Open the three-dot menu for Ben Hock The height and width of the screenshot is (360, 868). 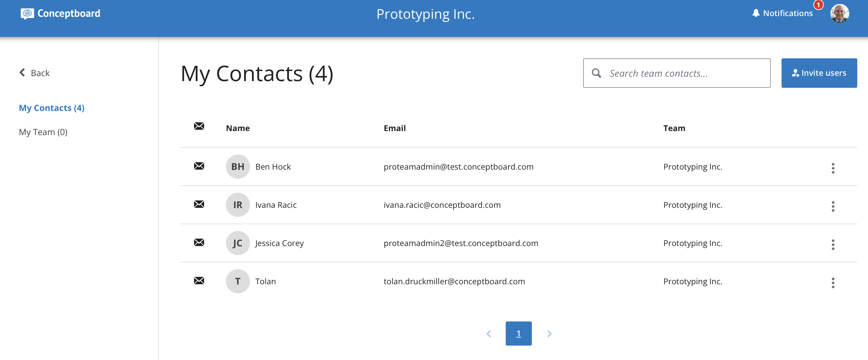point(833,168)
